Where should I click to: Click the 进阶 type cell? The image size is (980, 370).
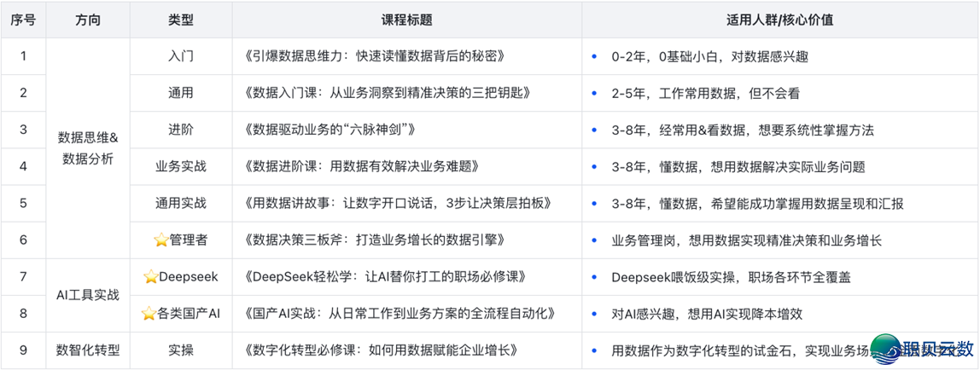[x=181, y=130]
